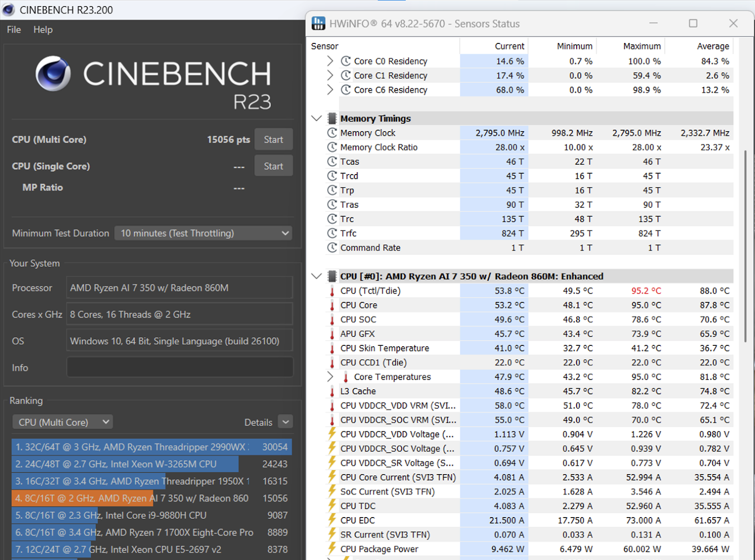The height and width of the screenshot is (560, 755).
Task: Open the Minimum Test Duration dropdown
Action: tap(203, 233)
